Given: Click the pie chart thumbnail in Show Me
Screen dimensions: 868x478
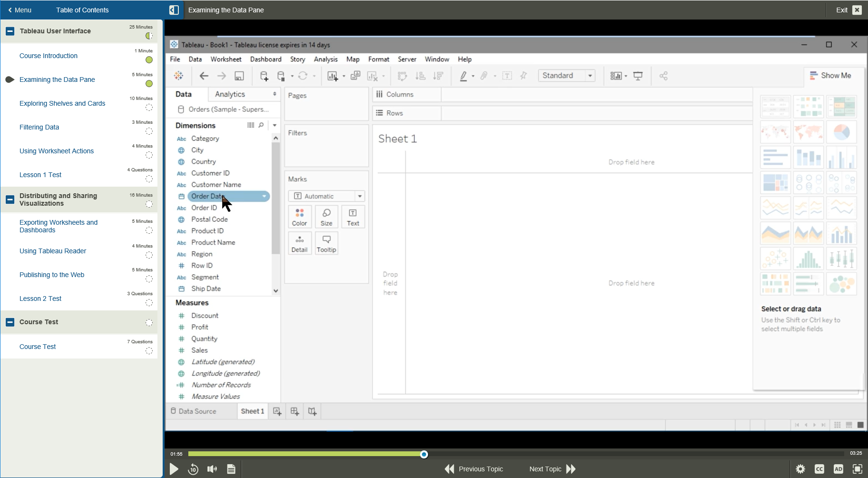Looking at the screenshot, I should (x=841, y=132).
